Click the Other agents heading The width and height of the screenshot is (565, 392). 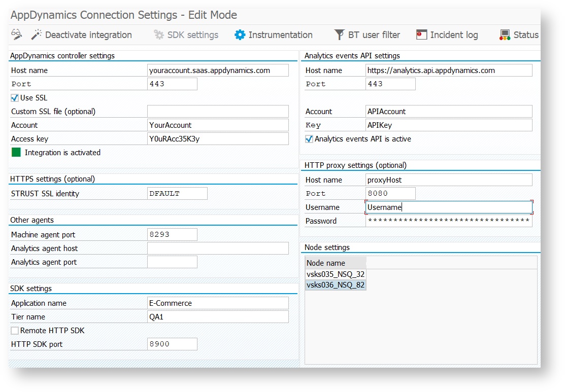(31, 220)
